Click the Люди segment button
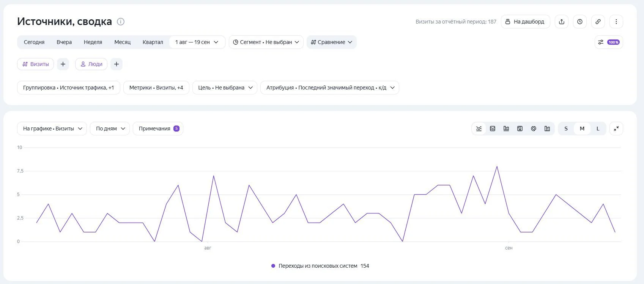644x284 pixels. pos(91,64)
